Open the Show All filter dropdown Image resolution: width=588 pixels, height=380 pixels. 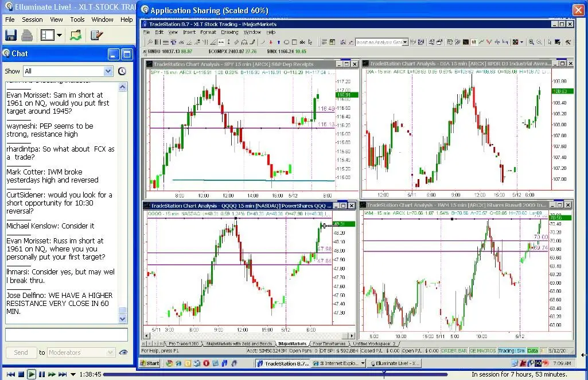click(68, 71)
